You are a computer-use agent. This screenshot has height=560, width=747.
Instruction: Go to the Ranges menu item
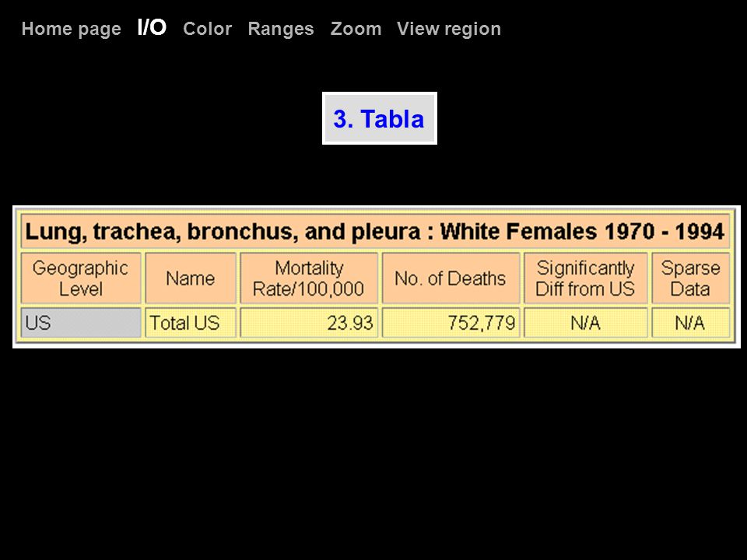[281, 29]
